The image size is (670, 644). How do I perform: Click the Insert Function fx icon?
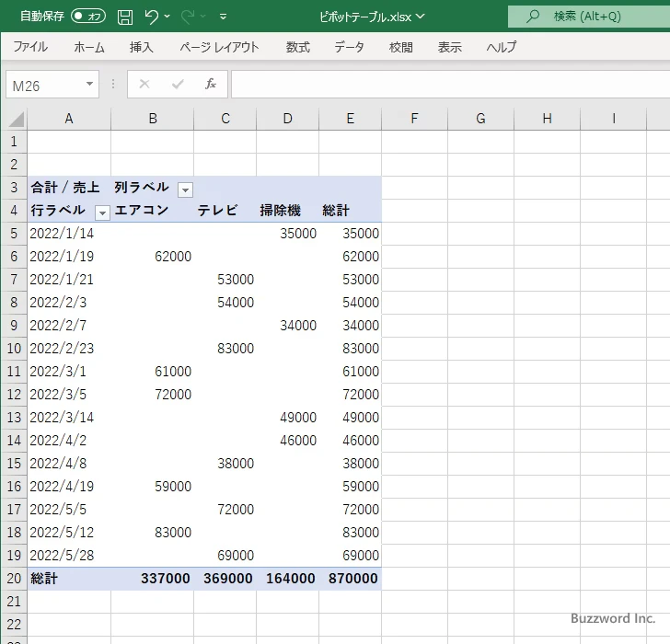(210, 84)
